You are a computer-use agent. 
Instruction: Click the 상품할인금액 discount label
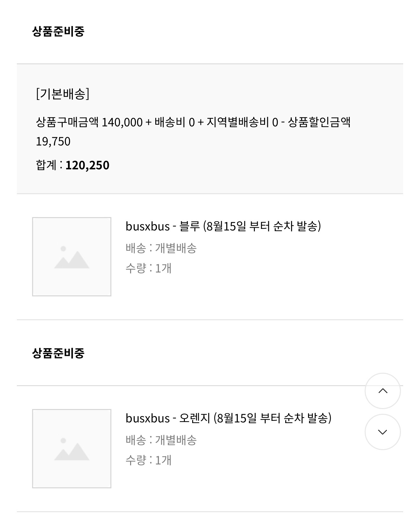point(319,122)
